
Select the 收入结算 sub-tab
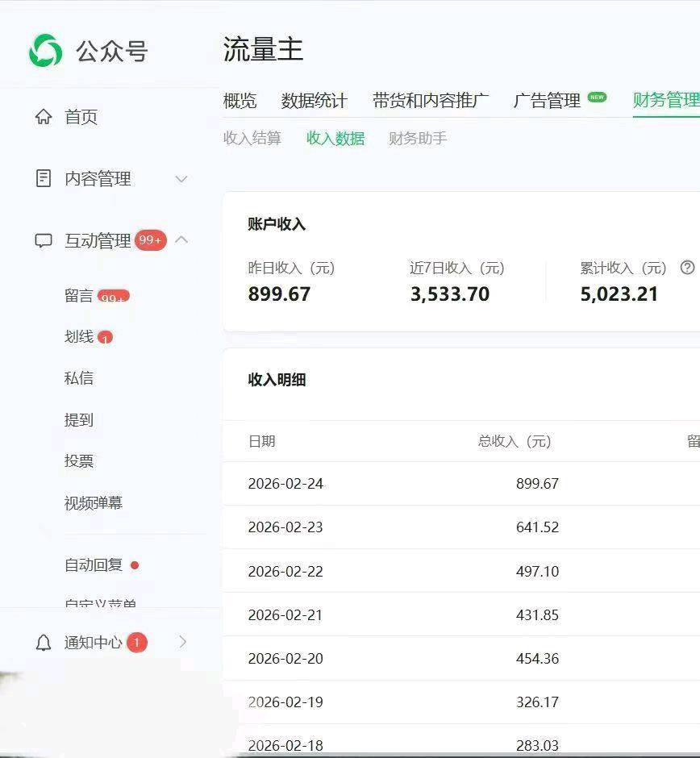click(252, 138)
